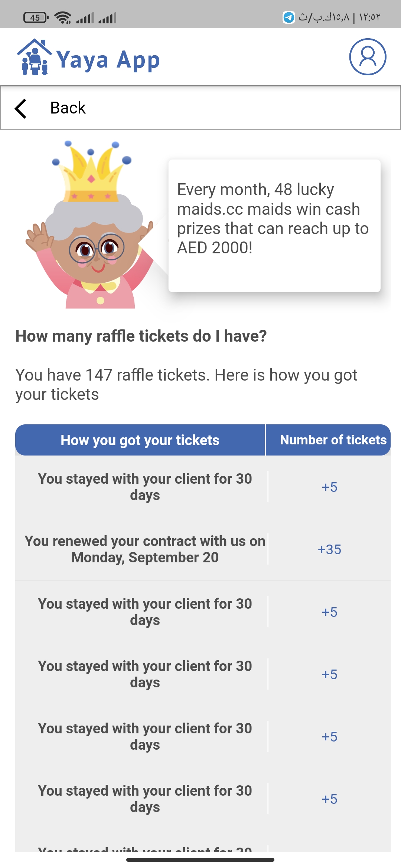Tap the cellular signal bars icon
The height and width of the screenshot is (868, 401).
point(85,17)
